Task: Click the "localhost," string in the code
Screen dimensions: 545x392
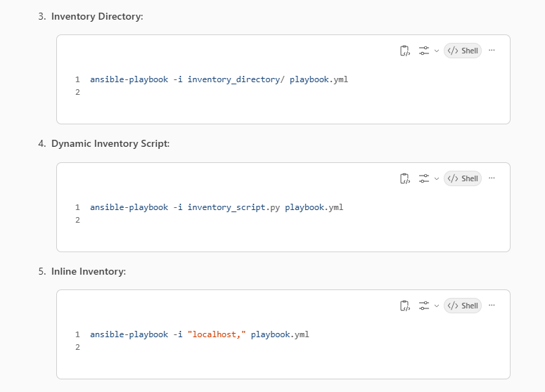Action: point(217,334)
